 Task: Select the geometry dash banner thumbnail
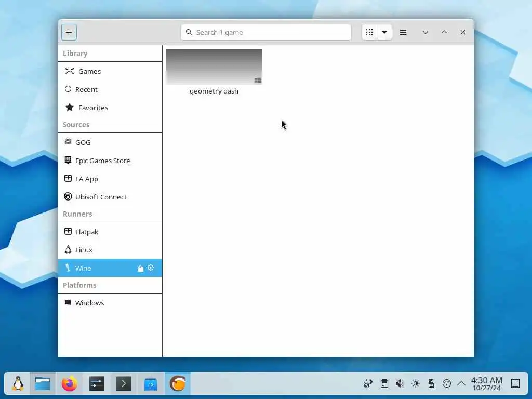[x=214, y=66]
